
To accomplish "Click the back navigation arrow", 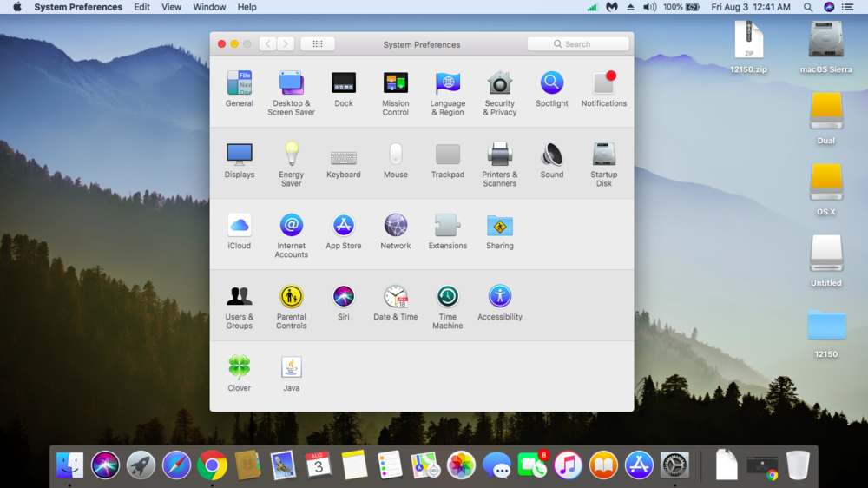I will pyautogui.click(x=268, y=43).
